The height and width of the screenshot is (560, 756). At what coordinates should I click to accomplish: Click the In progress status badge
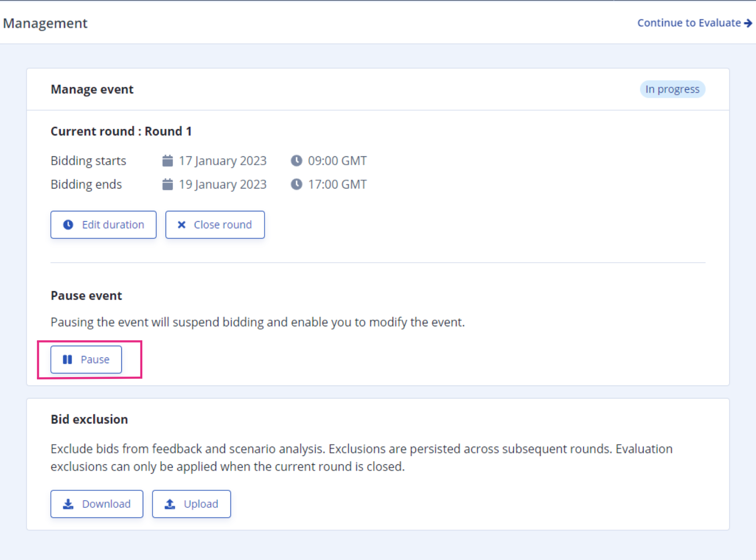[672, 89]
